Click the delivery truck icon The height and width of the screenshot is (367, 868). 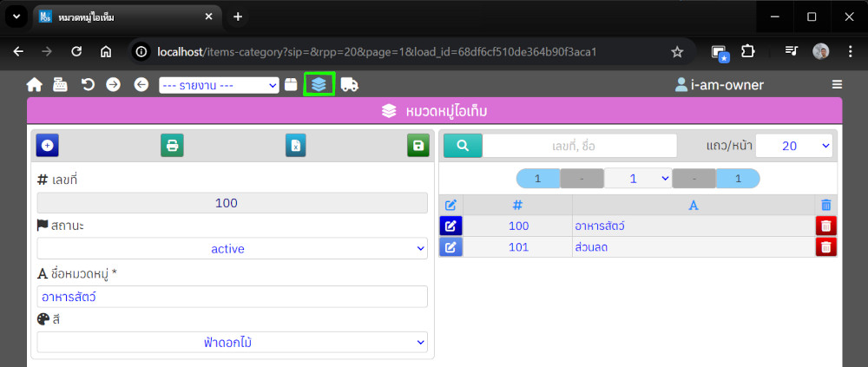[350, 84]
